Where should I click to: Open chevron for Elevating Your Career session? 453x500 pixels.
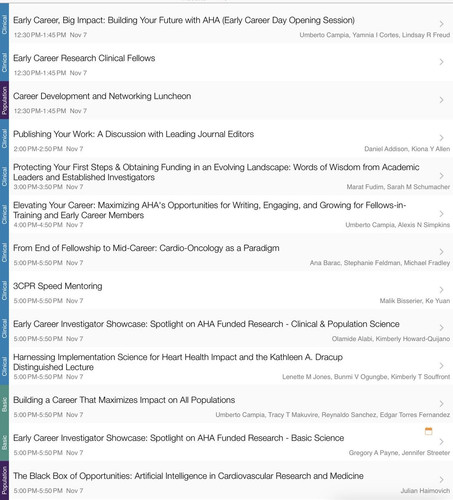441,214
